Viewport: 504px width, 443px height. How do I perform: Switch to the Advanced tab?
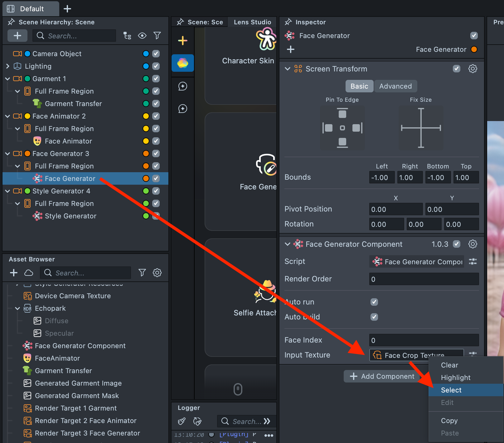395,86
